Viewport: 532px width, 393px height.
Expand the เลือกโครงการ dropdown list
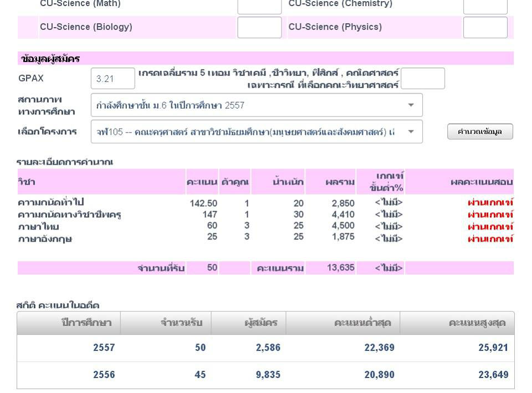click(x=256, y=132)
